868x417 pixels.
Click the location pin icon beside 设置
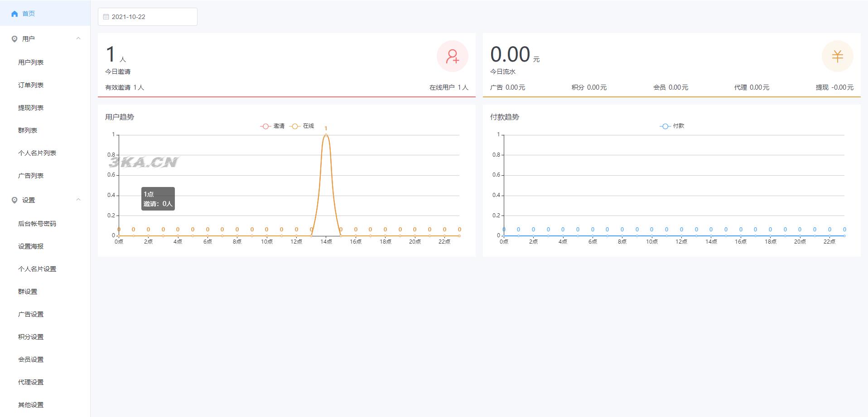point(14,200)
